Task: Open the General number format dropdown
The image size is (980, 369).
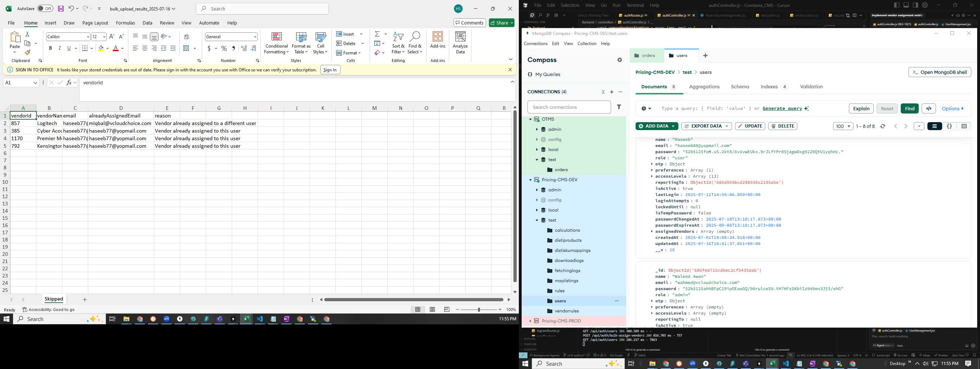Action: coord(255,37)
